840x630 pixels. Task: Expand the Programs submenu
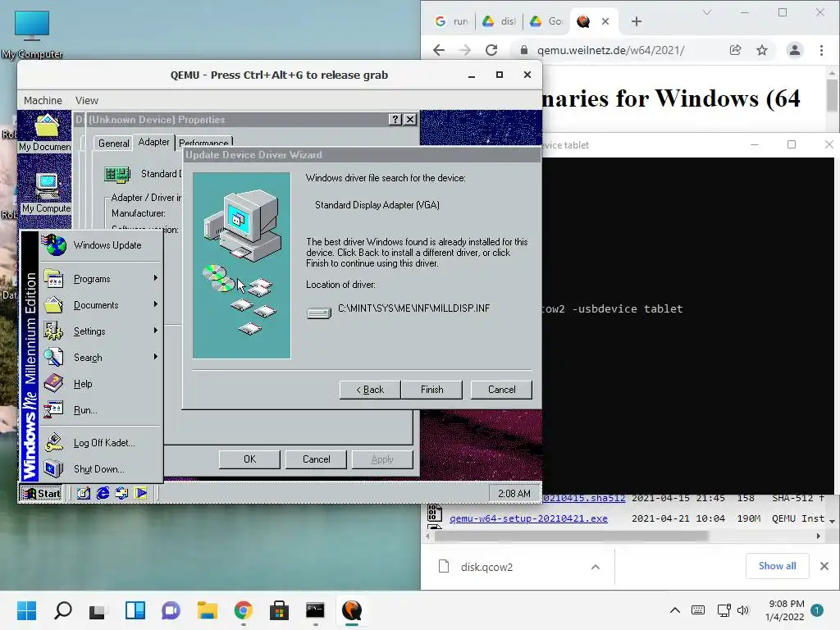point(102,279)
